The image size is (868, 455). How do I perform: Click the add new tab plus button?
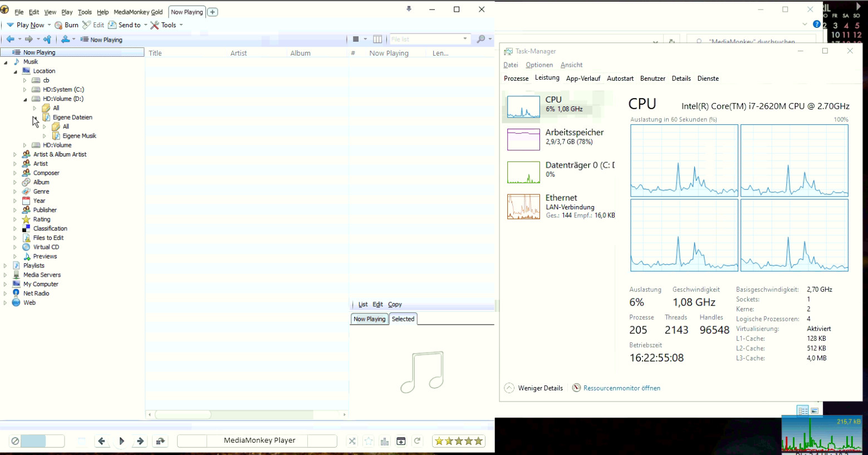(213, 12)
